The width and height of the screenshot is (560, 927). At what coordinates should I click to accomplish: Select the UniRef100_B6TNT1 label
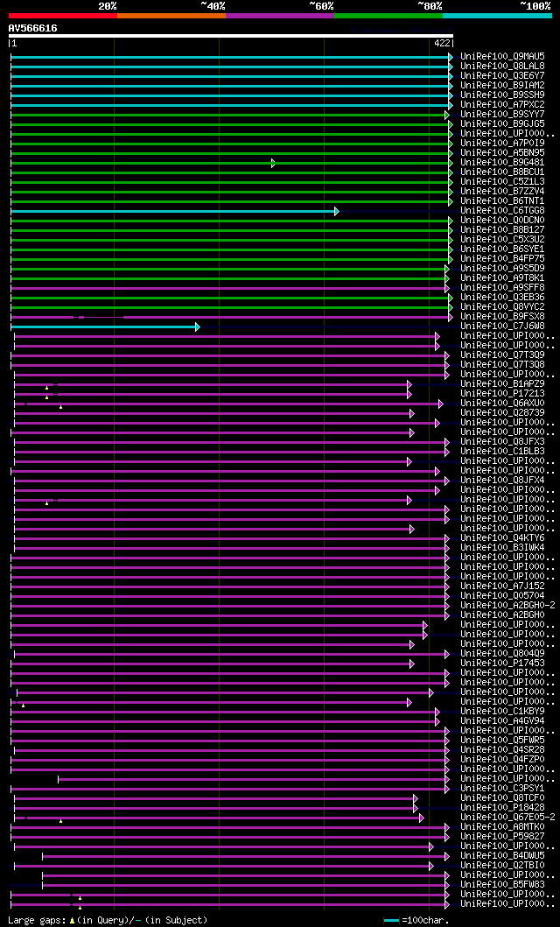pyautogui.click(x=503, y=201)
